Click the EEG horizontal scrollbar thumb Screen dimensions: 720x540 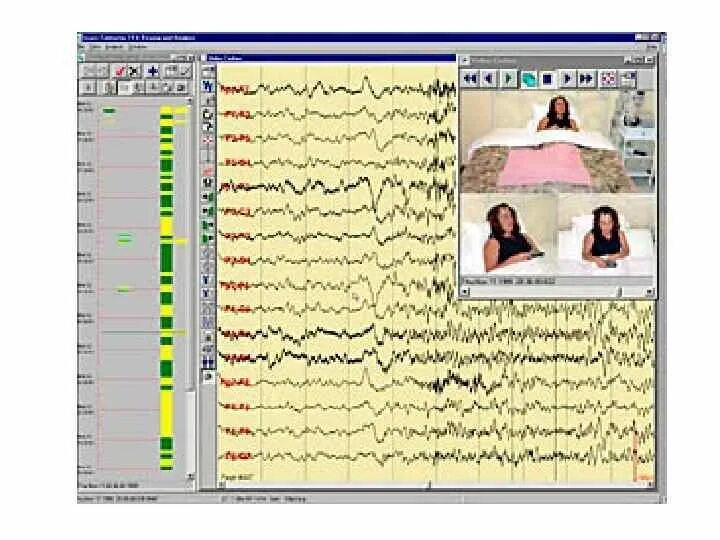coord(429,484)
